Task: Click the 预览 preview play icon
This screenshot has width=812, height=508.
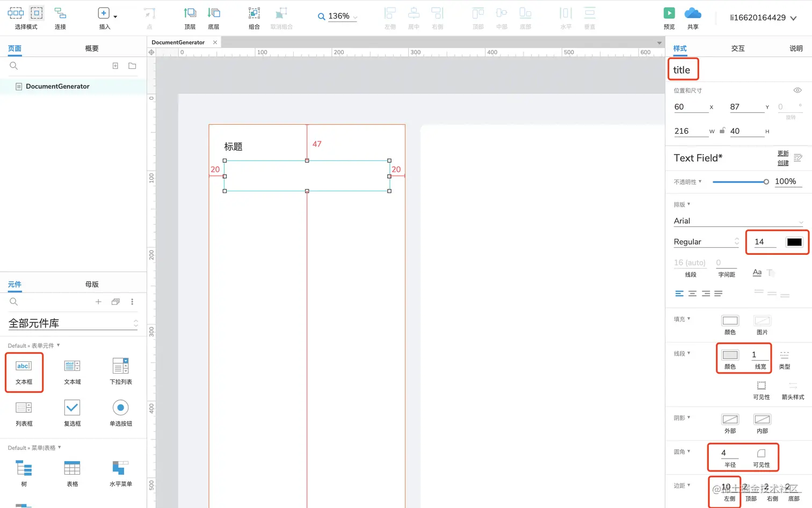Action: 669,13
